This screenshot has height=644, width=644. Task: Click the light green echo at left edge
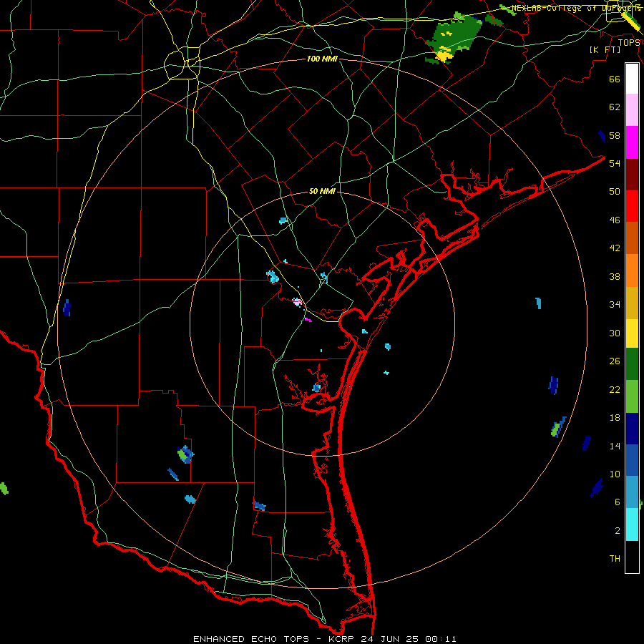(x=4, y=488)
